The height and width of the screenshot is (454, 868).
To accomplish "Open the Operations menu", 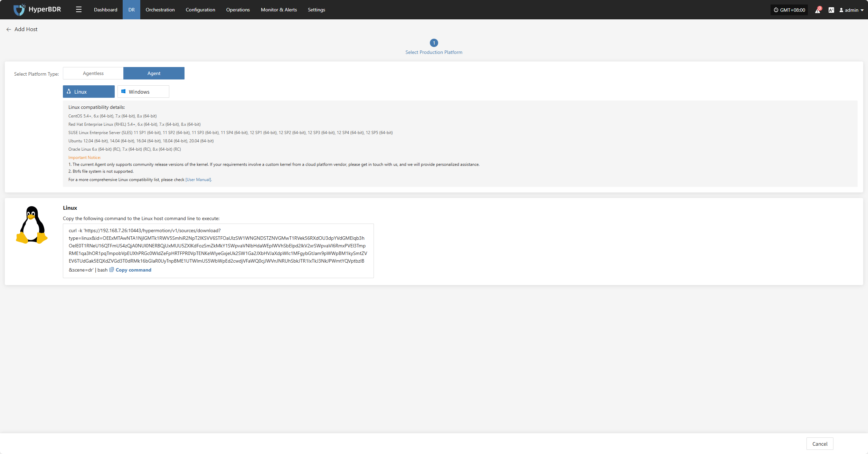I will 238,10.
